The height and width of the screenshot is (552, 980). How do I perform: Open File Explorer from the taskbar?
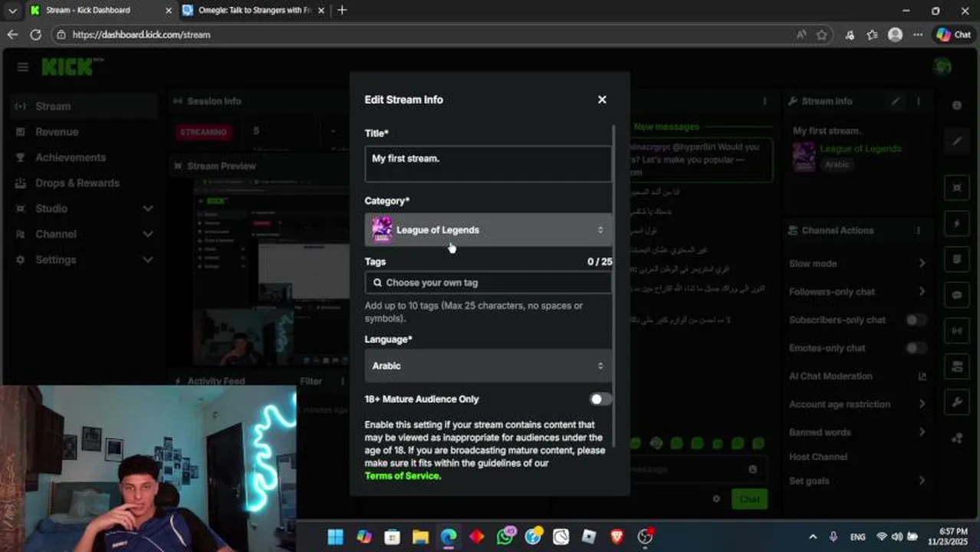420,537
